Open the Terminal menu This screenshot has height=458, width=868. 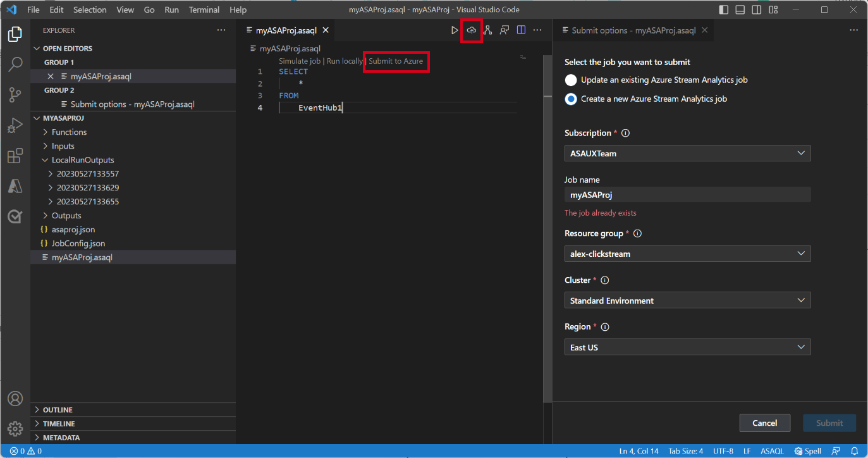[x=204, y=9]
